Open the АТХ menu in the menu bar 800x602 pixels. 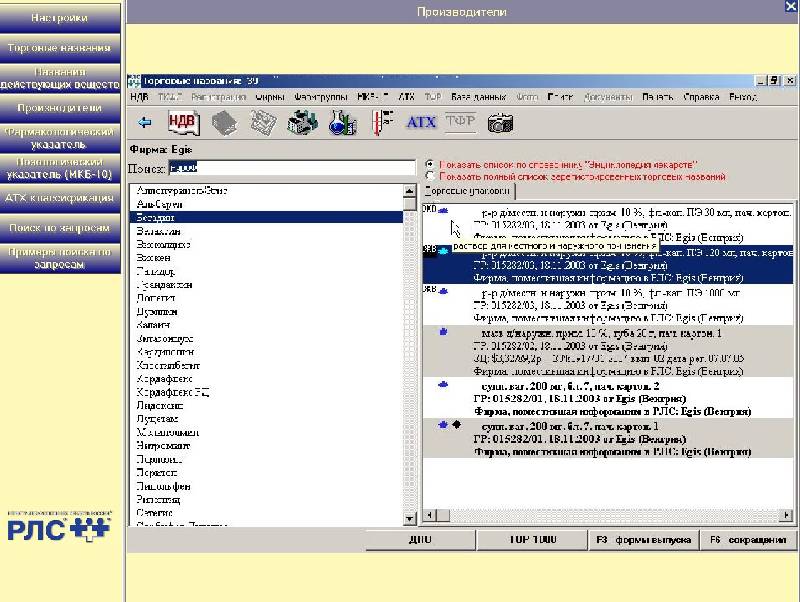tap(406, 97)
